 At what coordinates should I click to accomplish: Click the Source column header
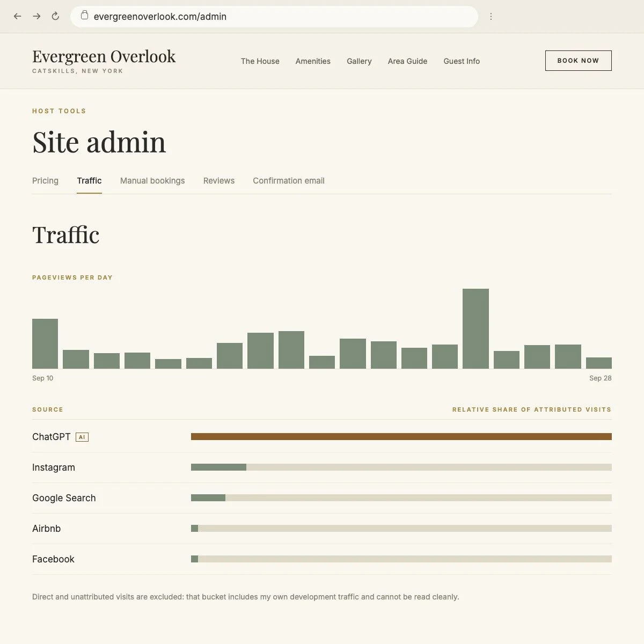pos(48,409)
